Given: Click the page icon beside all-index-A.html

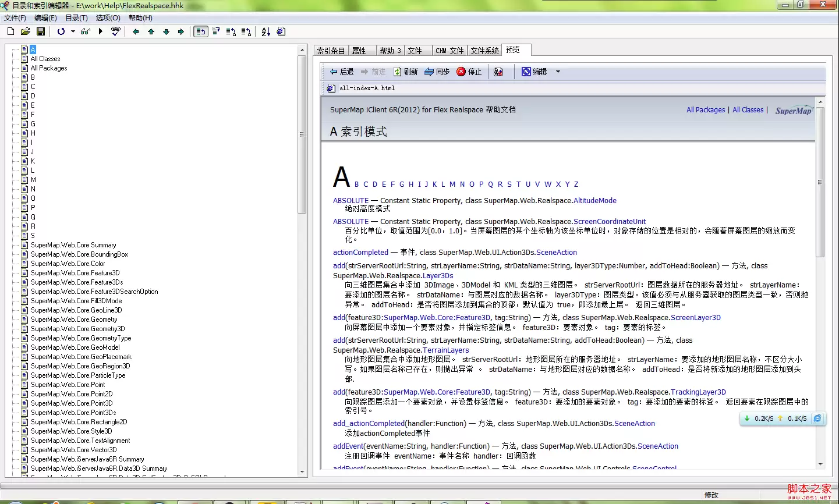Looking at the screenshot, I should coord(331,88).
